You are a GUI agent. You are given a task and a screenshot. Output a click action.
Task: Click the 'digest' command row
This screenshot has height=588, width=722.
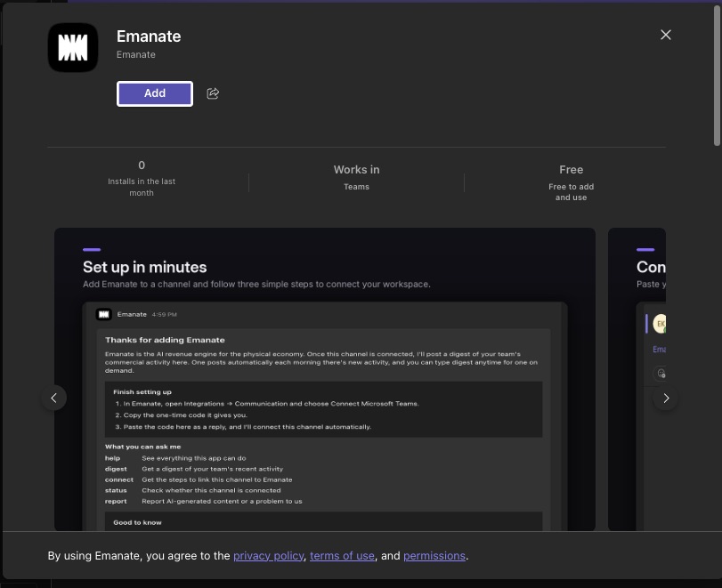click(x=194, y=469)
